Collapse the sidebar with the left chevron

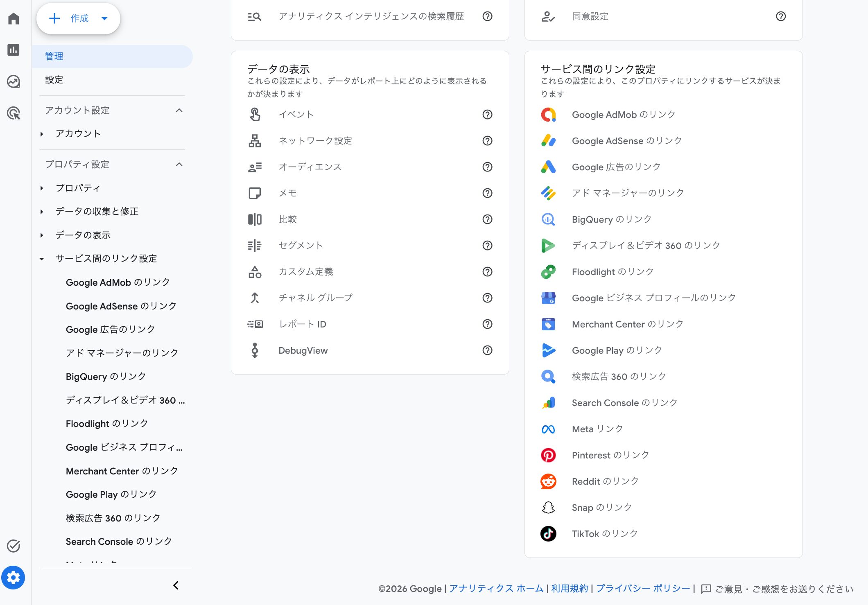[176, 585]
